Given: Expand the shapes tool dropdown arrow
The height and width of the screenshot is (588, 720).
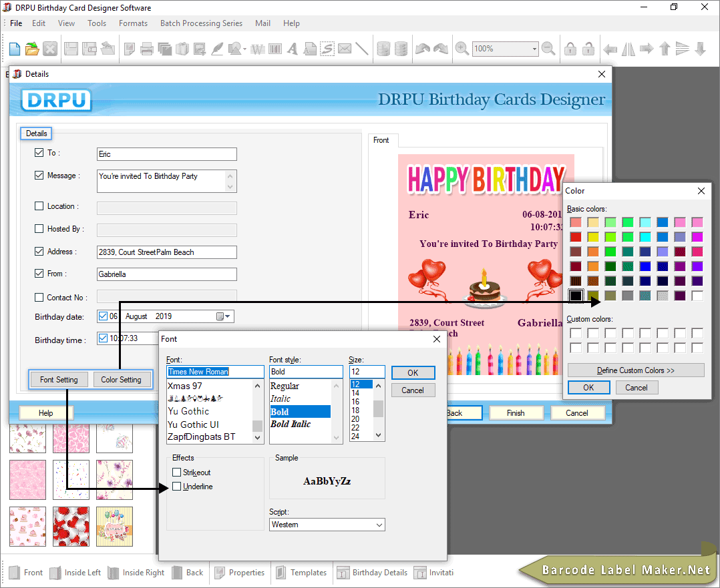Looking at the screenshot, I should point(244,49).
